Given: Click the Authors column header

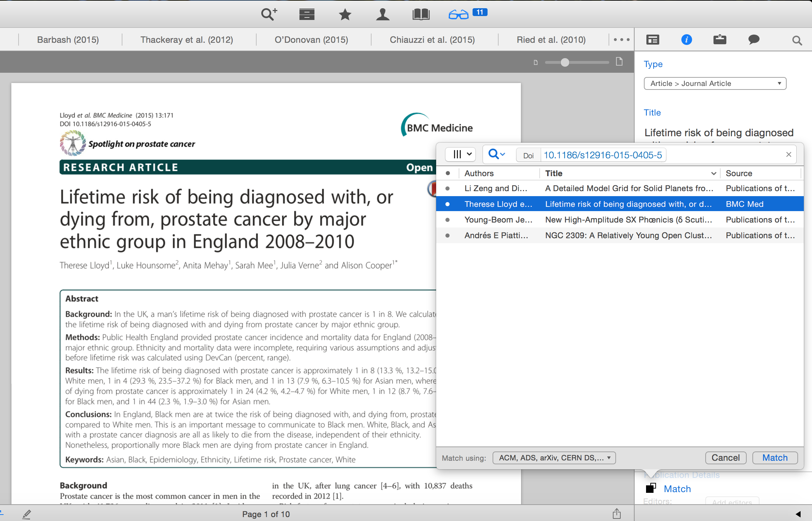Looking at the screenshot, I should click(x=499, y=173).
